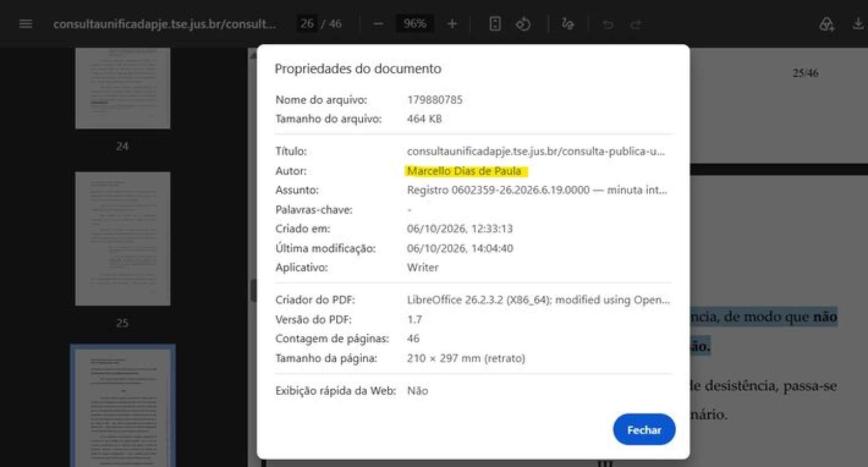Zoom in with the plus icon
Image resolution: width=868 pixels, height=467 pixels.
click(452, 24)
